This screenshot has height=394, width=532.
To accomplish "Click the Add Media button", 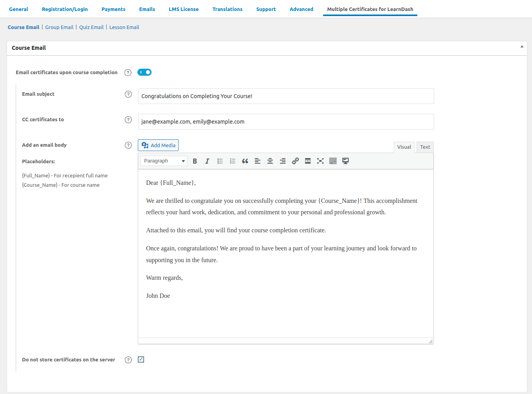I will [x=158, y=145].
